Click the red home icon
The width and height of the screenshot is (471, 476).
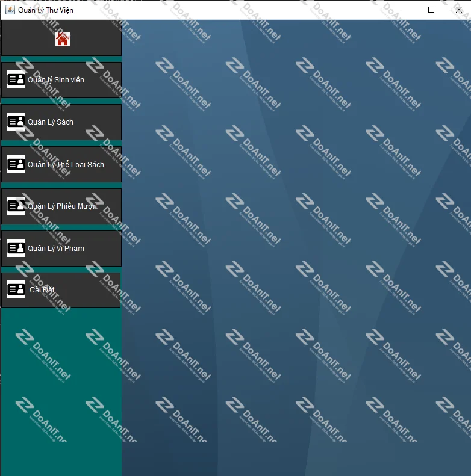tap(63, 39)
